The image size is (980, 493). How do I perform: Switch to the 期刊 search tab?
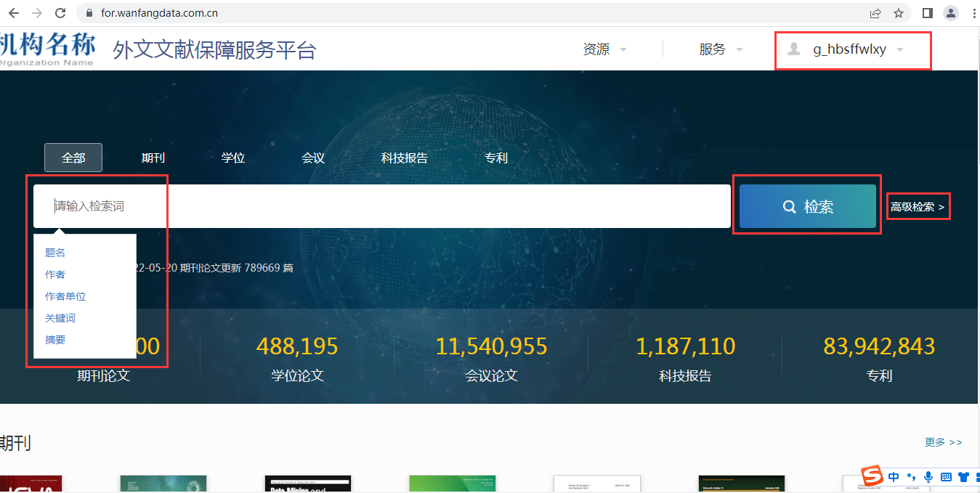[x=153, y=158]
